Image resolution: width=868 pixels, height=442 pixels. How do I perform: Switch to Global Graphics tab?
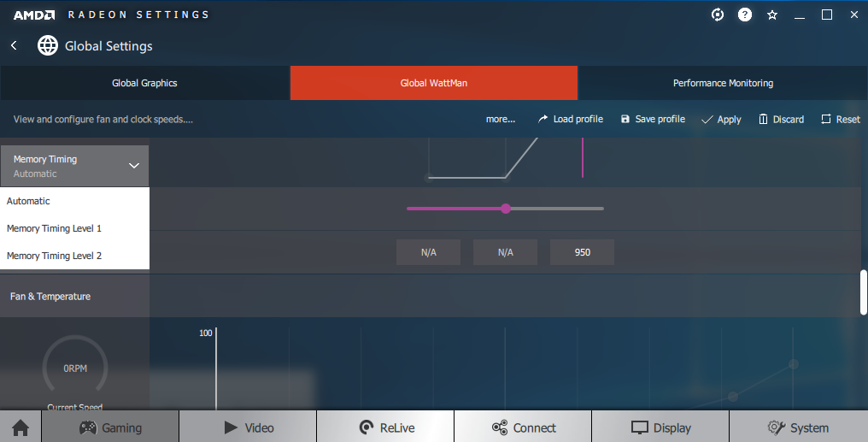point(144,83)
